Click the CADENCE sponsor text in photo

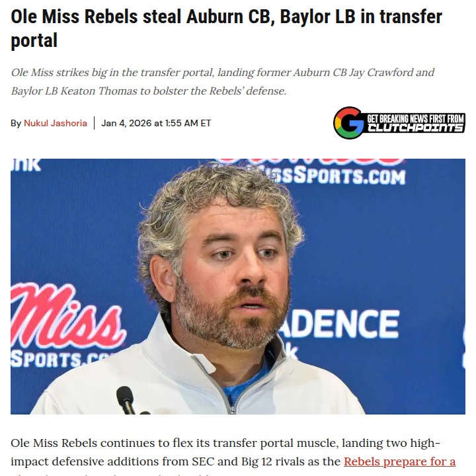point(338,324)
